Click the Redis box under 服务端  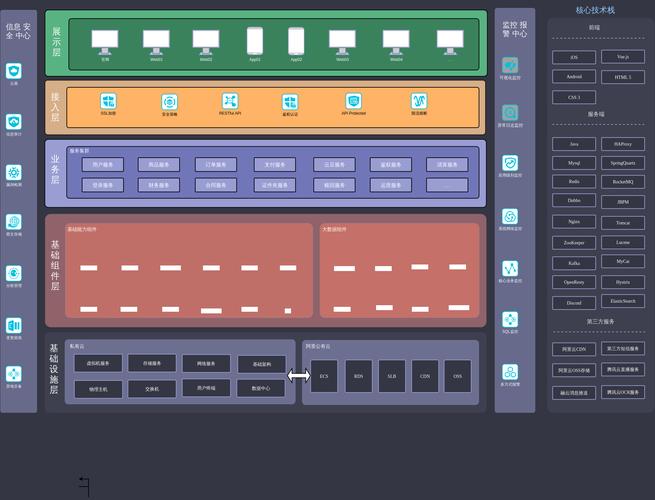coord(574,182)
